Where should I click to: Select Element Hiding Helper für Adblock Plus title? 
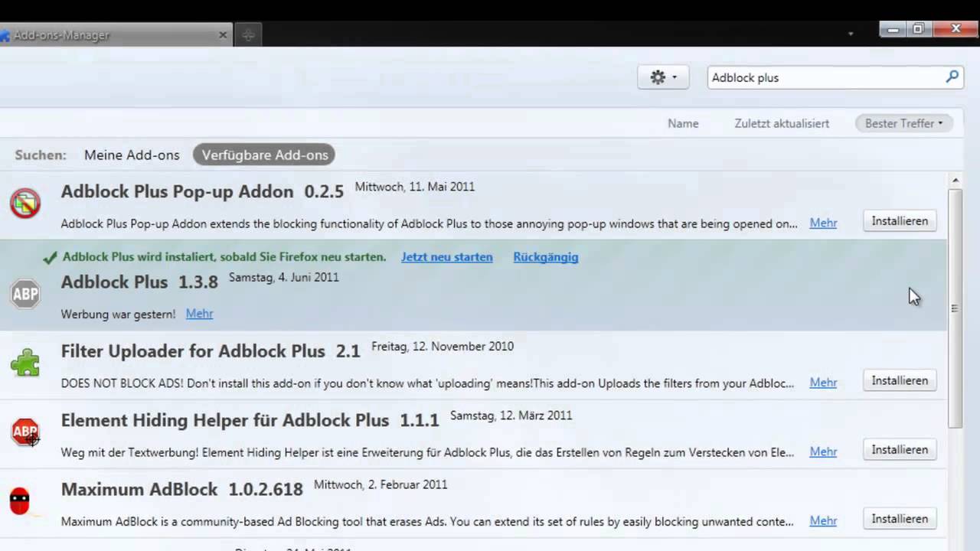point(250,420)
